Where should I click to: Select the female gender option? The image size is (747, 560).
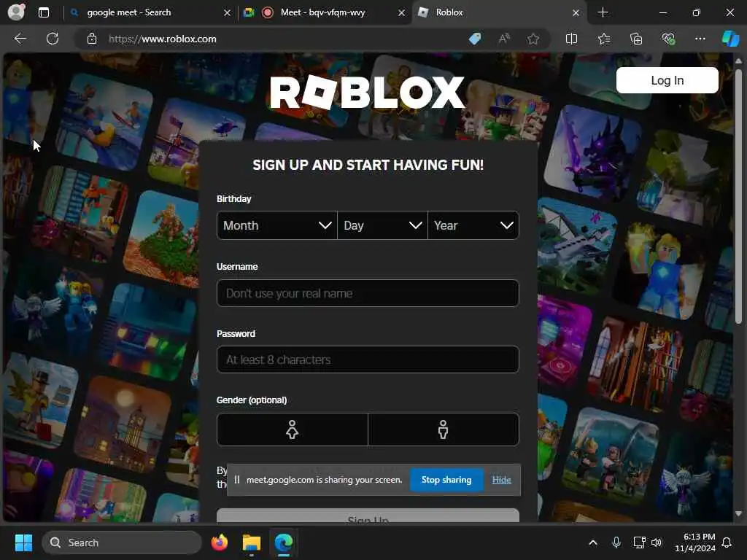[292, 429]
